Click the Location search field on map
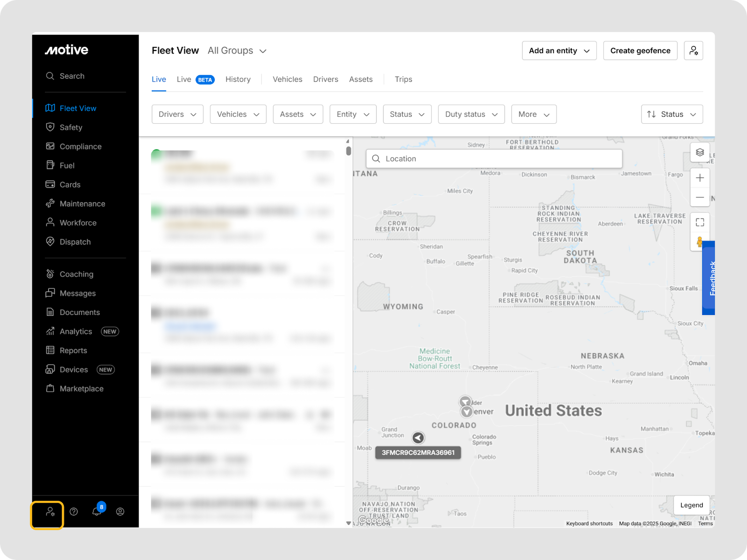Image resolution: width=747 pixels, height=560 pixels. coord(494,159)
